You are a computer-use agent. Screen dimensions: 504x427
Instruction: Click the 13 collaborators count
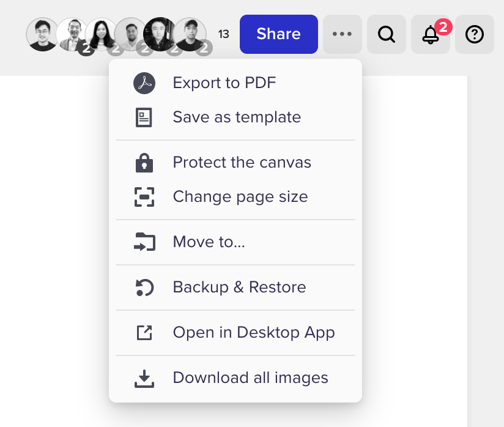click(224, 34)
